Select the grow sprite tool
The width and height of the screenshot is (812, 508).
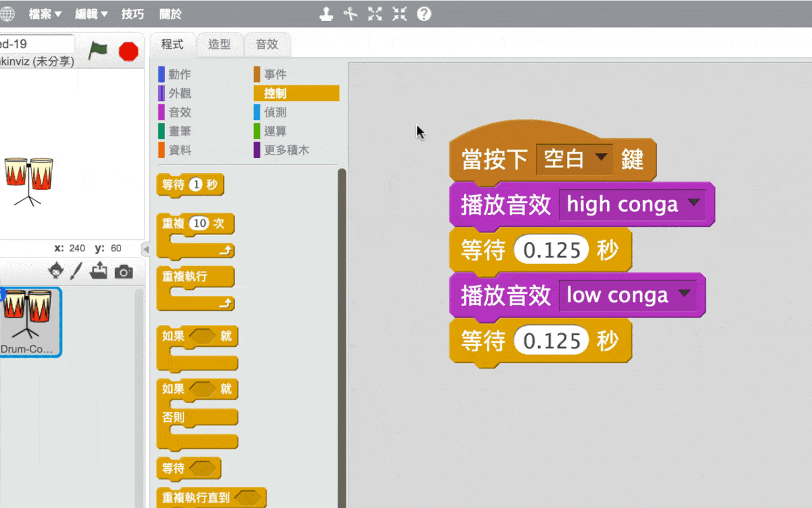coord(375,14)
